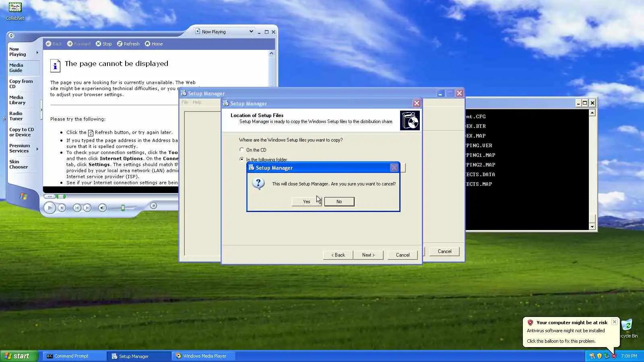Mute the Media Player sound

point(103,208)
